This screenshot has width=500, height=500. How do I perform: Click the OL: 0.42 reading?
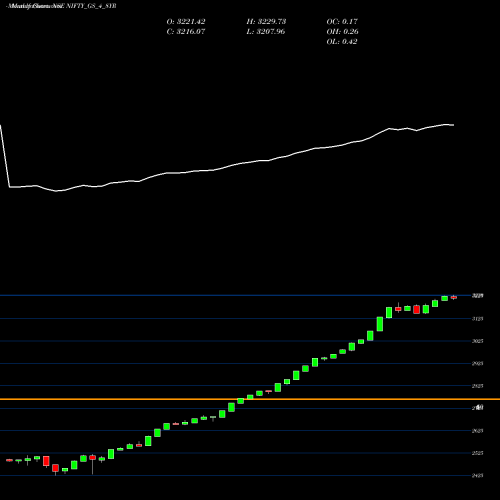tap(342, 42)
